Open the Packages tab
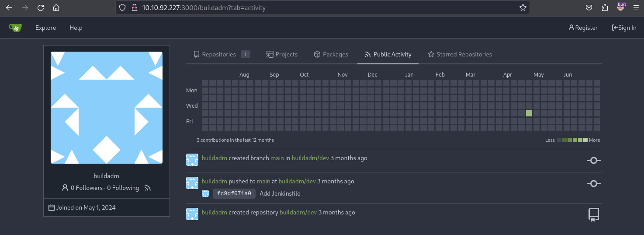The width and height of the screenshot is (644, 235). pyautogui.click(x=331, y=54)
